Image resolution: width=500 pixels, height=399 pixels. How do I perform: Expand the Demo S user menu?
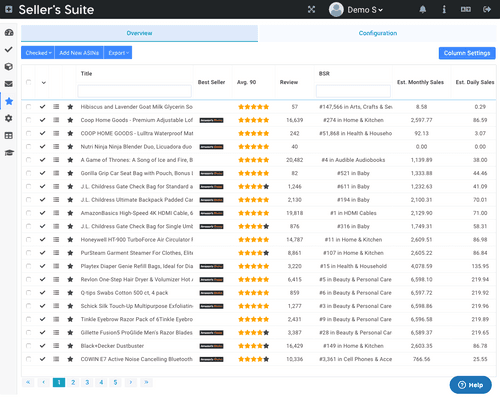[x=356, y=10]
